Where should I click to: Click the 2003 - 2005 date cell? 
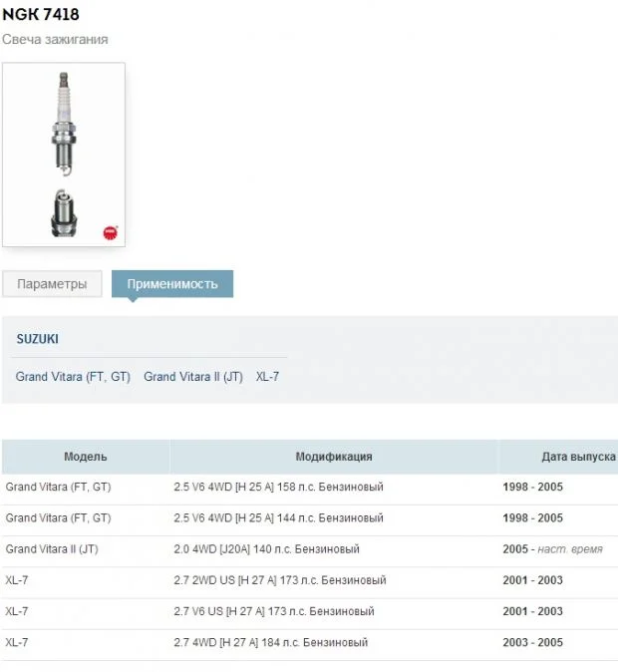point(532,643)
